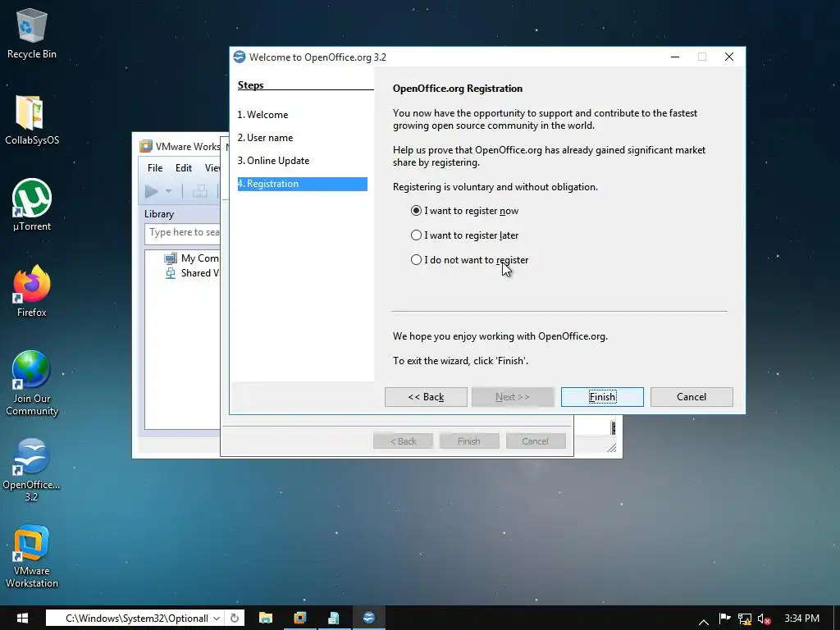Minimize the OpenOffice.org wizard window
The height and width of the screenshot is (630, 840).
pyautogui.click(x=675, y=57)
